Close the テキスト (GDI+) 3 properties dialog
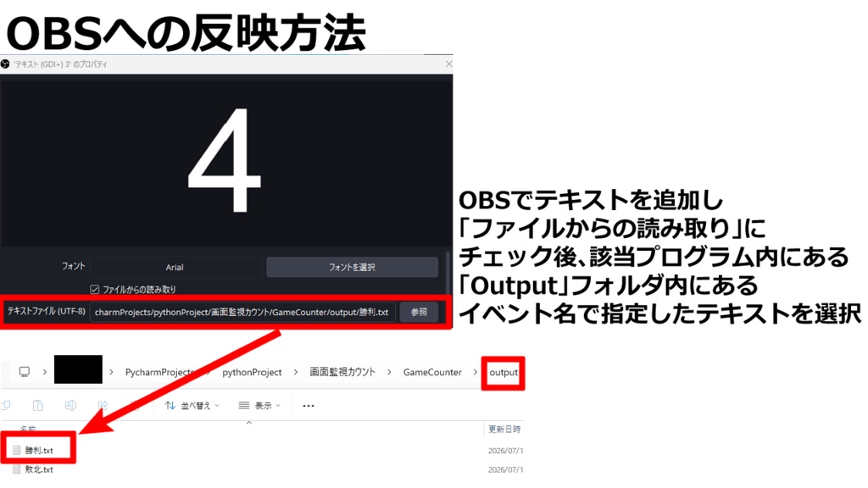The width and height of the screenshot is (868, 488). click(x=448, y=64)
